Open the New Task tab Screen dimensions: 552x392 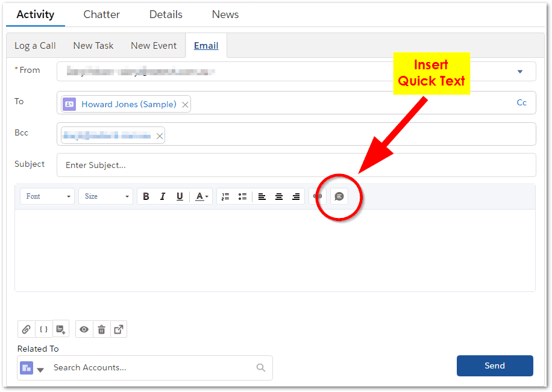tap(93, 46)
